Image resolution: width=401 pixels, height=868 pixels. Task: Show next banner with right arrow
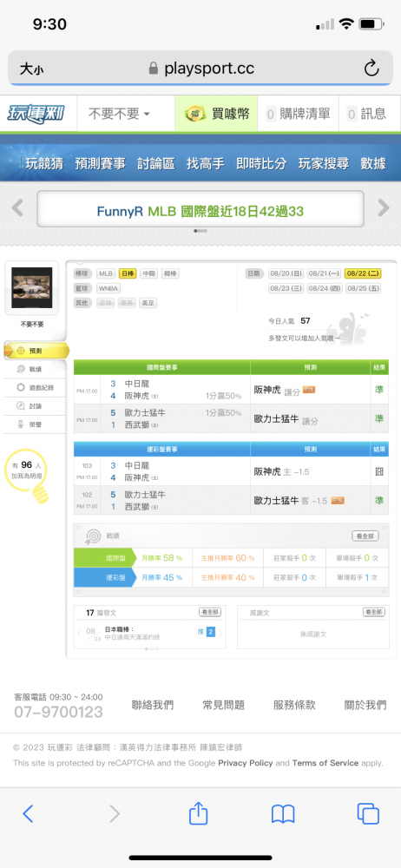click(x=384, y=208)
